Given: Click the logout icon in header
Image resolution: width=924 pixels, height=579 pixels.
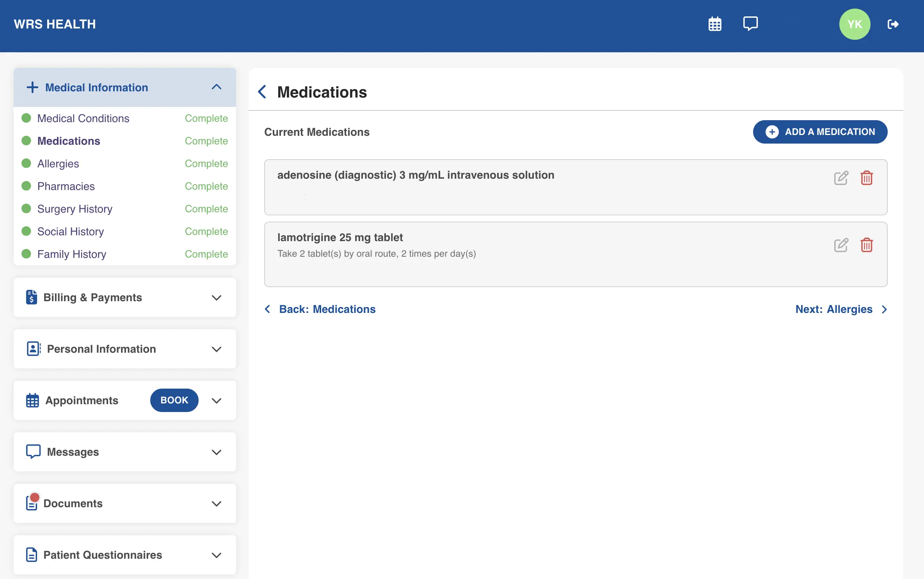Looking at the screenshot, I should [893, 24].
